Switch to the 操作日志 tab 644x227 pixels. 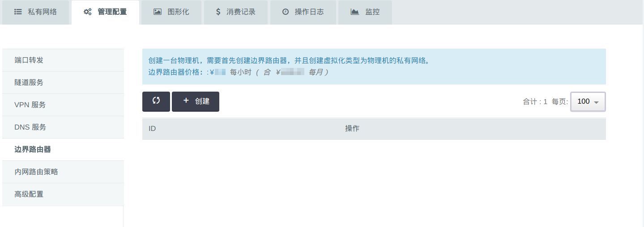[303, 13]
